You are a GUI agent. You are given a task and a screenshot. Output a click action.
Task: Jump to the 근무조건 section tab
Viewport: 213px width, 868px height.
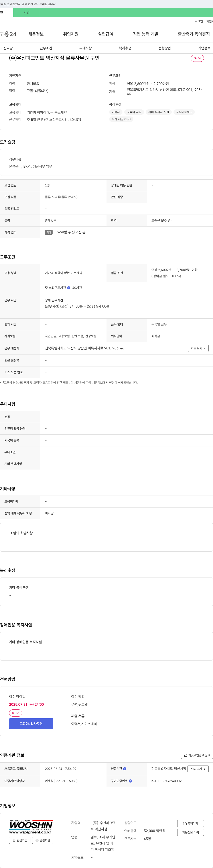(46, 48)
